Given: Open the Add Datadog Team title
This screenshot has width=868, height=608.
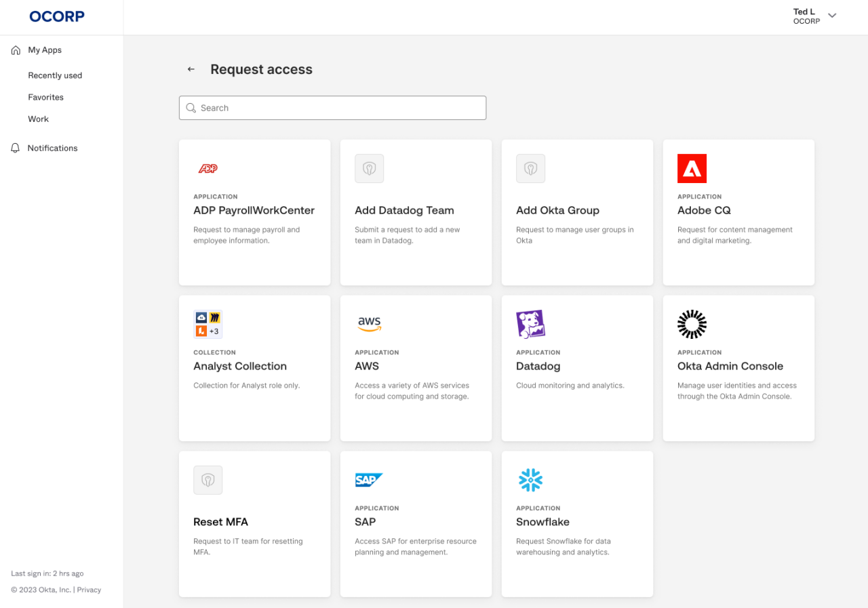Looking at the screenshot, I should pos(404,210).
